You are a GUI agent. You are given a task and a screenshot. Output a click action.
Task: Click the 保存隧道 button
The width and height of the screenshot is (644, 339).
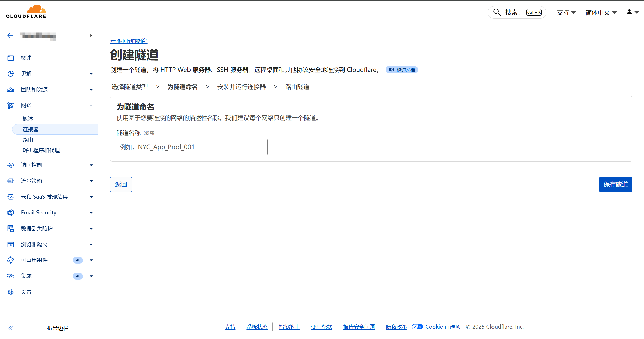(x=615, y=184)
